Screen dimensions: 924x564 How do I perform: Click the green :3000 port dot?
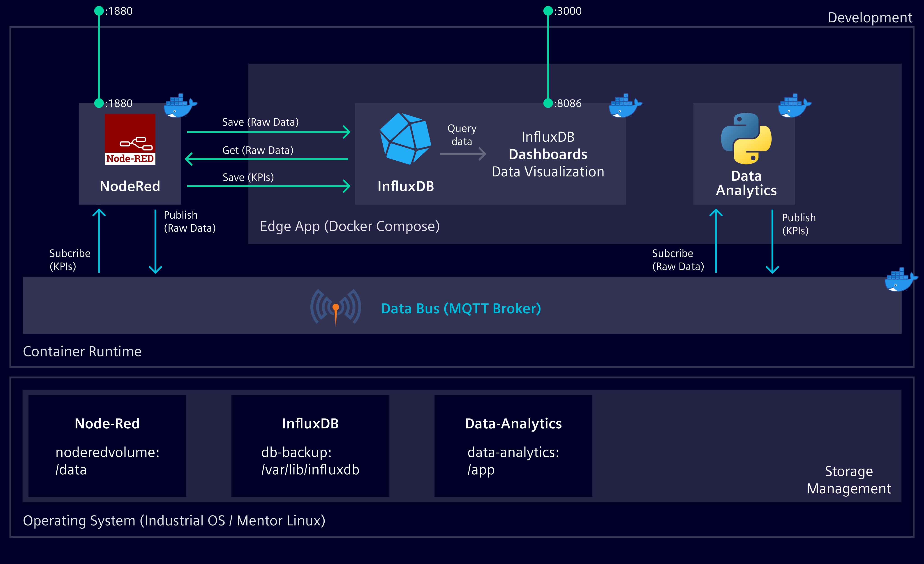tap(548, 11)
